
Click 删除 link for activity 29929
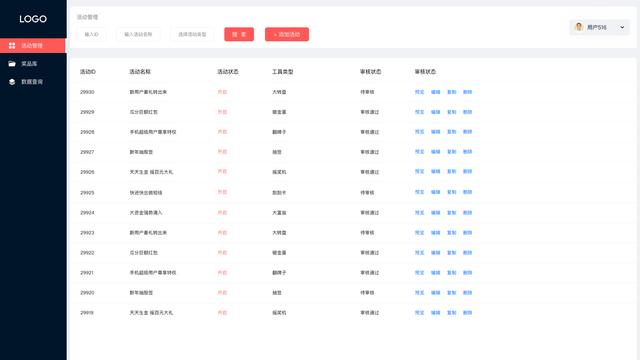click(x=467, y=112)
